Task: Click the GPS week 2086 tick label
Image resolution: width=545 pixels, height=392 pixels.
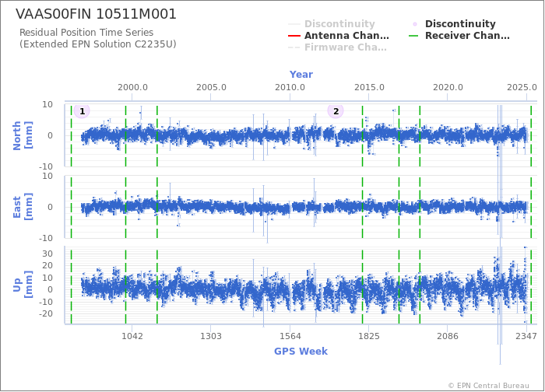Action: [448, 336]
